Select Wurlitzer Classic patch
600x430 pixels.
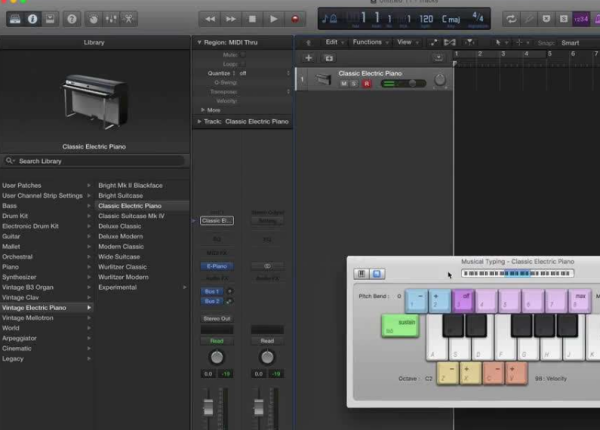[x=122, y=267]
